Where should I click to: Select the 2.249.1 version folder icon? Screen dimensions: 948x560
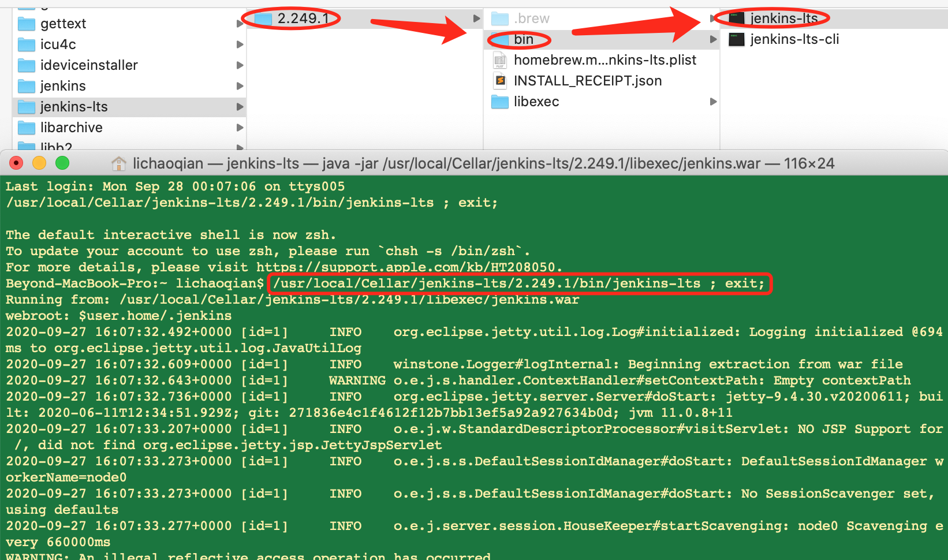(263, 18)
